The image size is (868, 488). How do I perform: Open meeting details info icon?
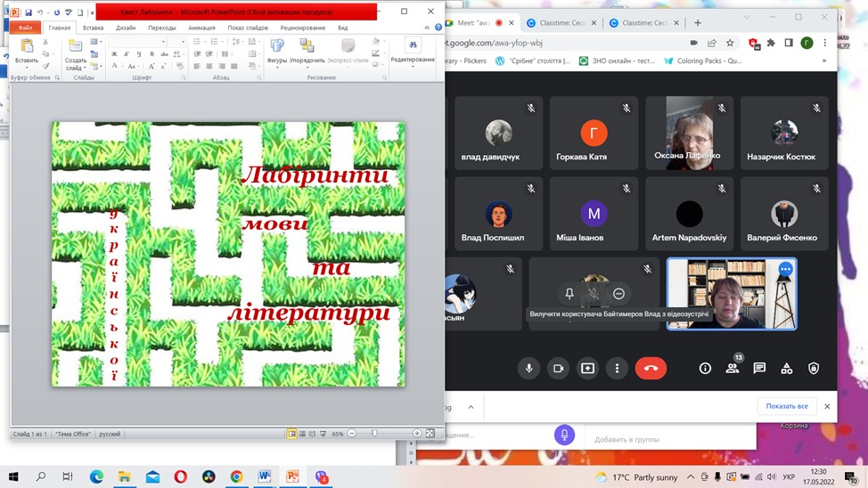pyautogui.click(x=705, y=368)
